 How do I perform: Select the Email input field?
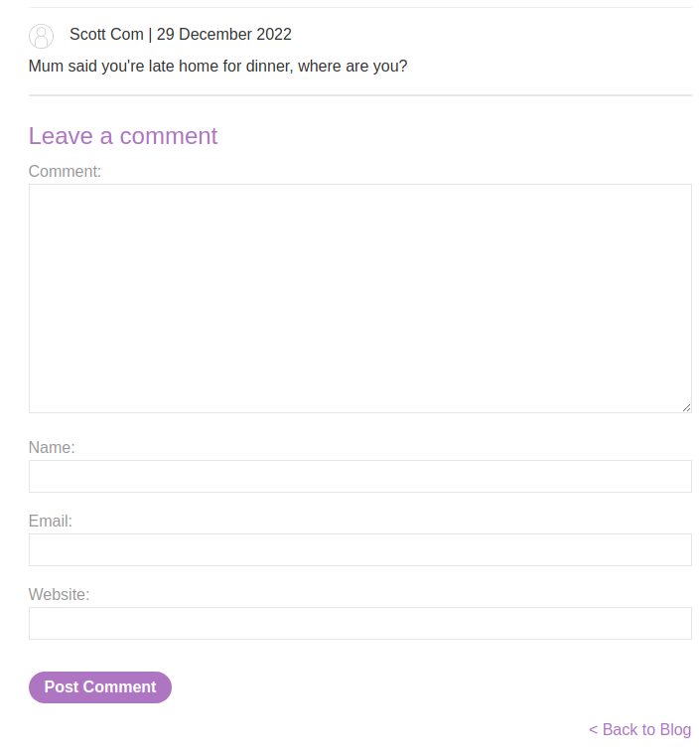tap(359, 550)
